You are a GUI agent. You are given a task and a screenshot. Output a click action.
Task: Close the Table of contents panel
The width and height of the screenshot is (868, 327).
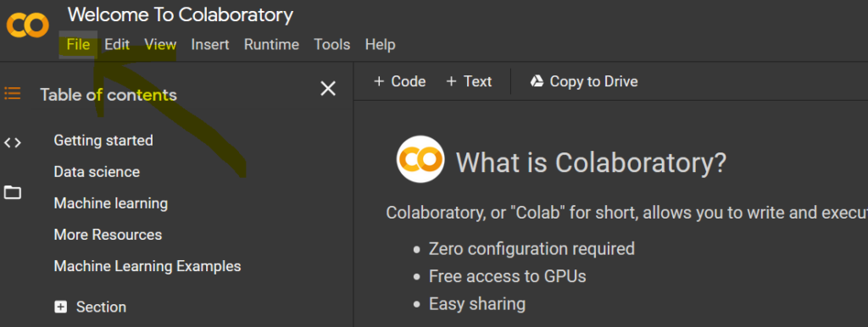[x=328, y=89]
